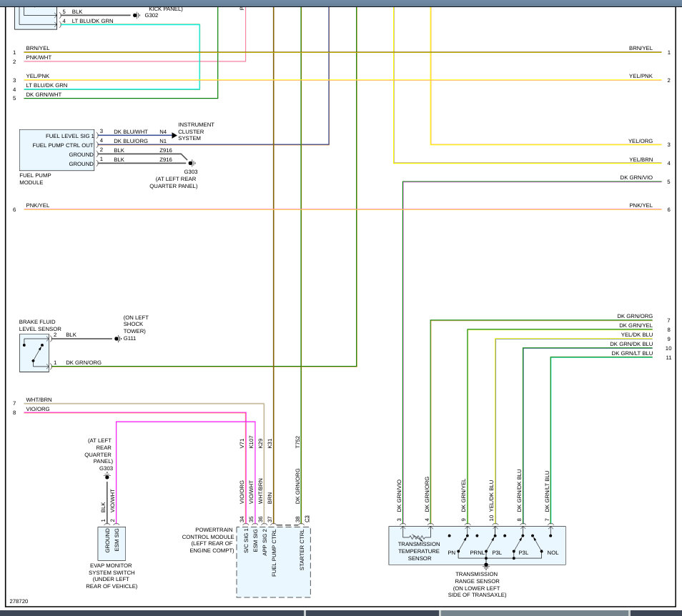Click the G302 ground label

[152, 15]
